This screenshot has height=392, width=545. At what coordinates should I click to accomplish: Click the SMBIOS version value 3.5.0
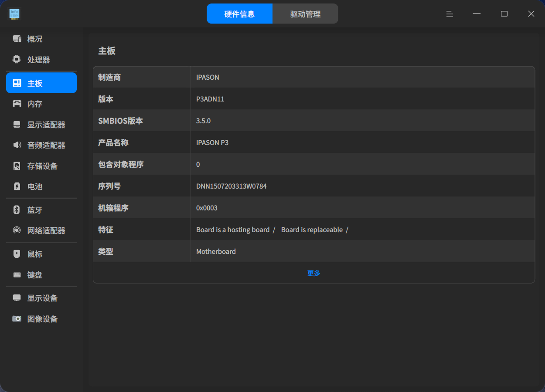pyautogui.click(x=203, y=121)
